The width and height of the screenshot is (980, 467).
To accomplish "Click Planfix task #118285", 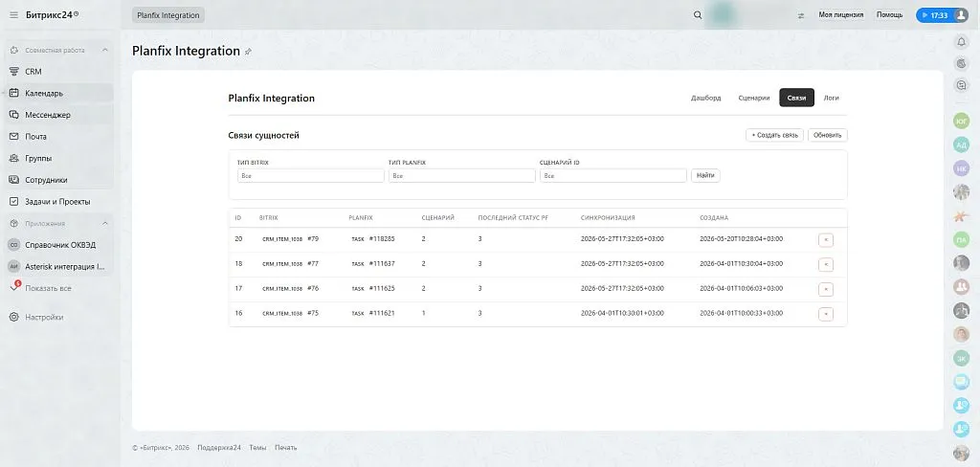I will point(381,239).
